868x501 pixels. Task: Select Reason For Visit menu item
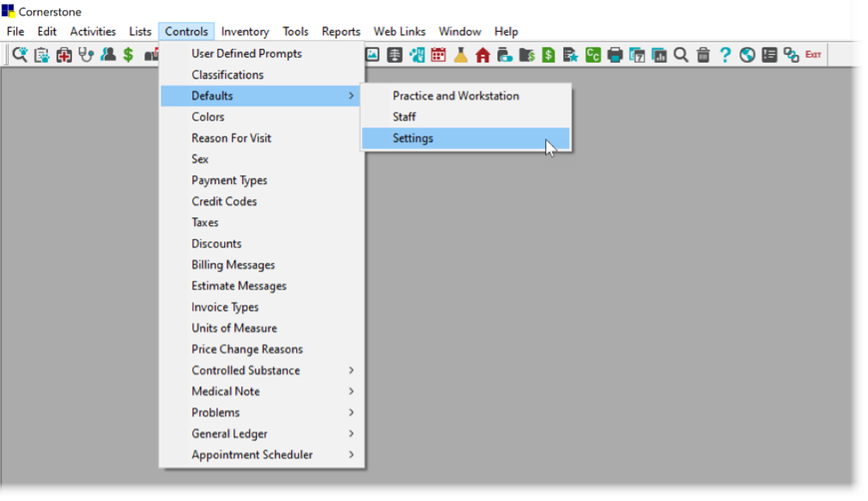point(260,138)
